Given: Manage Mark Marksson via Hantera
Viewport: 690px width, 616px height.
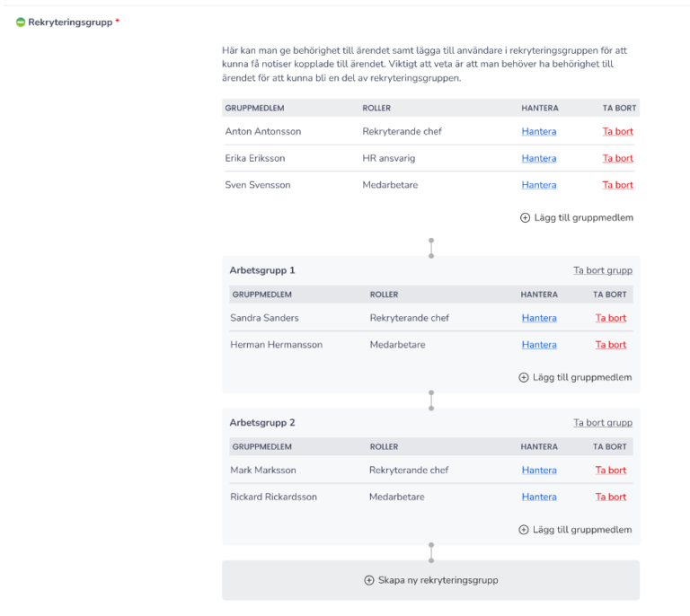Looking at the screenshot, I should [x=538, y=471].
